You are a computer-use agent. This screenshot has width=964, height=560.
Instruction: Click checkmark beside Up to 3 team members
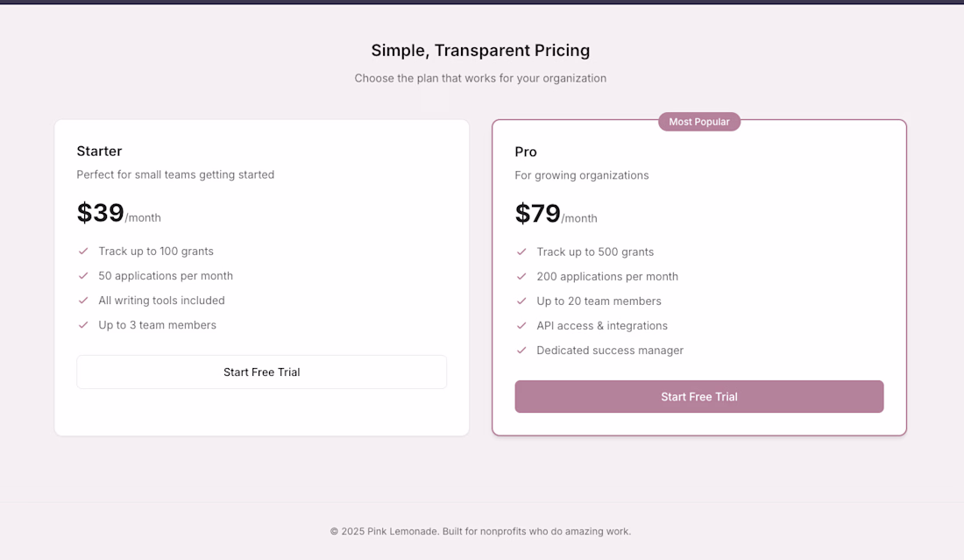click(x=83, y=325)
